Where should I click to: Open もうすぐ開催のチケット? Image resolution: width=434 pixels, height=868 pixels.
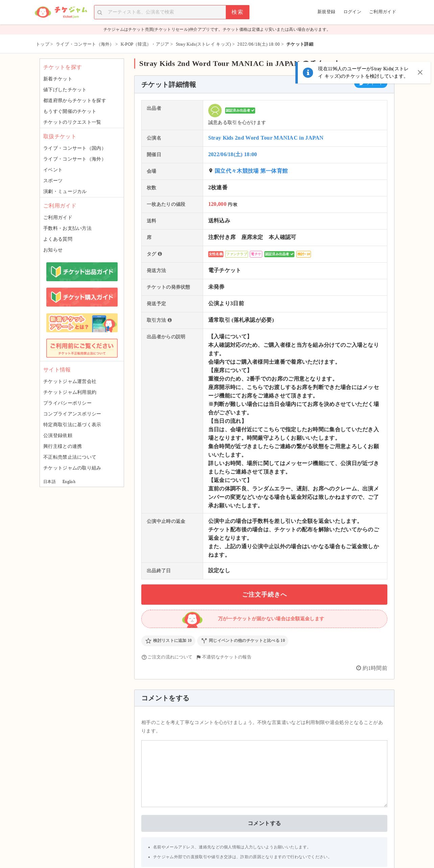pos(70,111)
